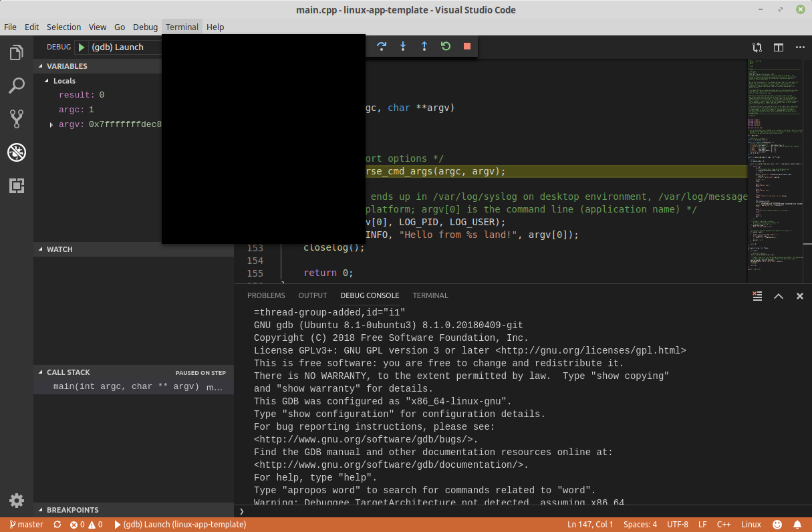Click the Ln 147, Col 1 status indicator
This screenshot has height=532, width=812.
point(590,524)
